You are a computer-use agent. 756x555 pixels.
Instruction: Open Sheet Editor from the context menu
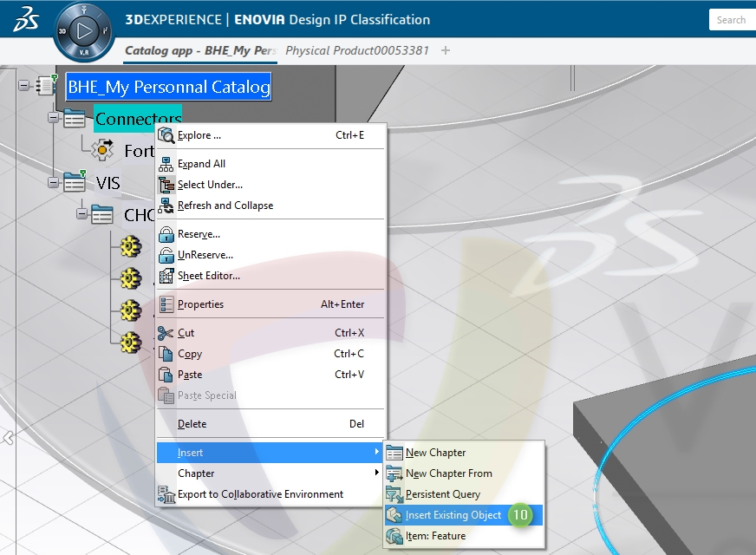(x=270, y=276)
